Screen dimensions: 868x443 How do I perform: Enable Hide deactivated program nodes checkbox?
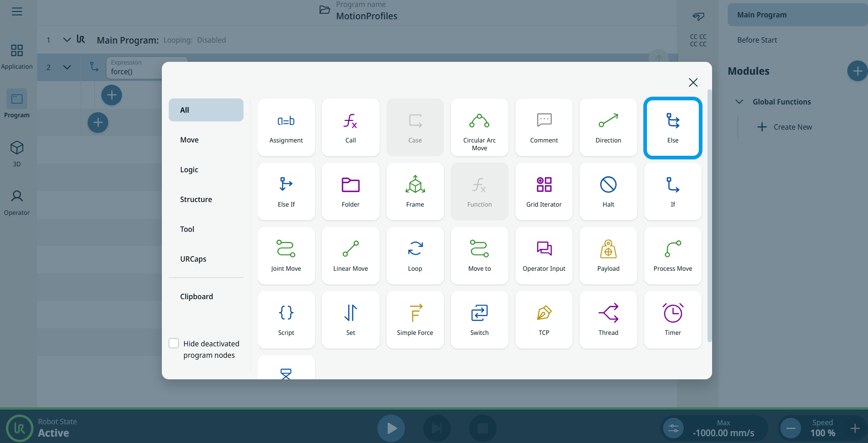pos(174,344)
